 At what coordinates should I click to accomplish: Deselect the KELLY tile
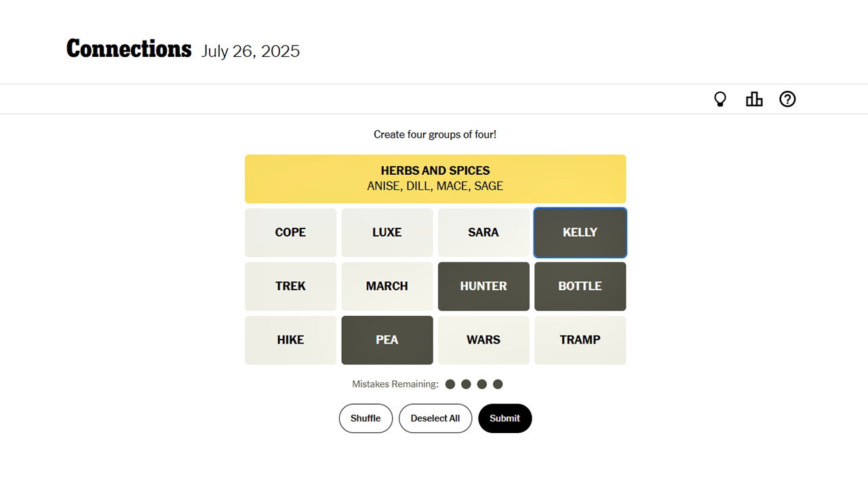pyautogui.click(x=580, y=232)
